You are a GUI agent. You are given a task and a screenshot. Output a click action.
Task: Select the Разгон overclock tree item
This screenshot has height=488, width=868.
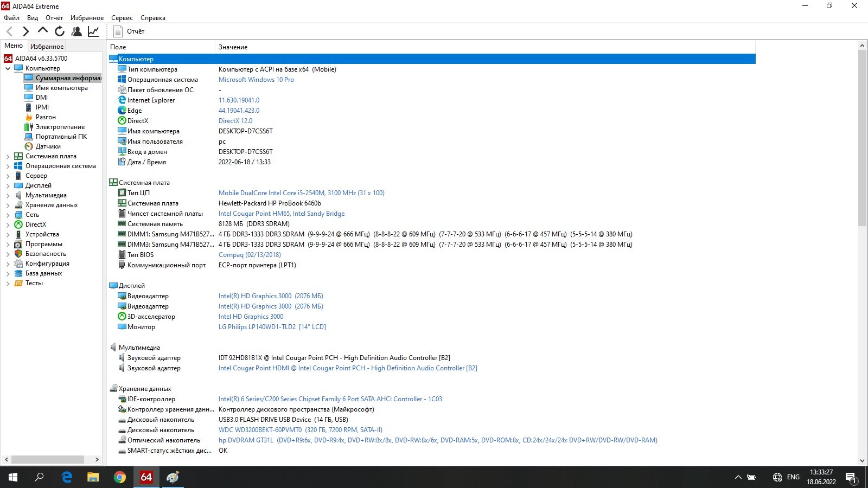click(x=46, y=117)
